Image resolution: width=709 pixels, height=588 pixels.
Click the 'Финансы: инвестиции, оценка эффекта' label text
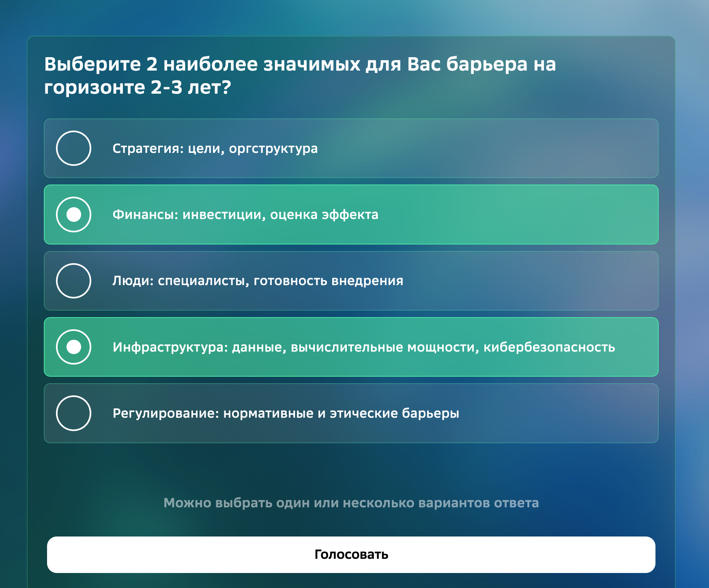[245, 215]
